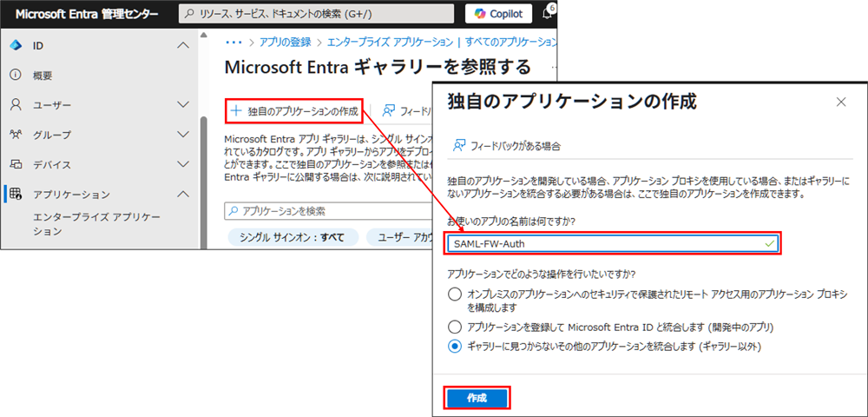Open エンタープライズ アプリケーション sidebar item
The height and width of the screenshot is (417, 868).
(x=97, y=224)
